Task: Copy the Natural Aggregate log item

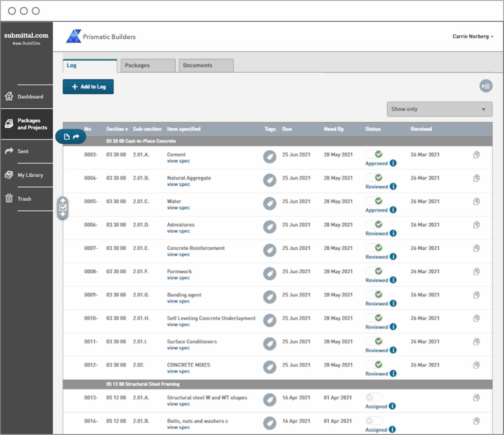Action: 477,178
